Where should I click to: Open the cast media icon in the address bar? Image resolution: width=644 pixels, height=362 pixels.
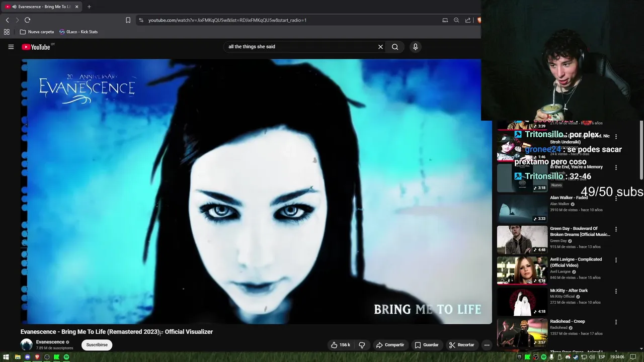(x=445, y=20)
